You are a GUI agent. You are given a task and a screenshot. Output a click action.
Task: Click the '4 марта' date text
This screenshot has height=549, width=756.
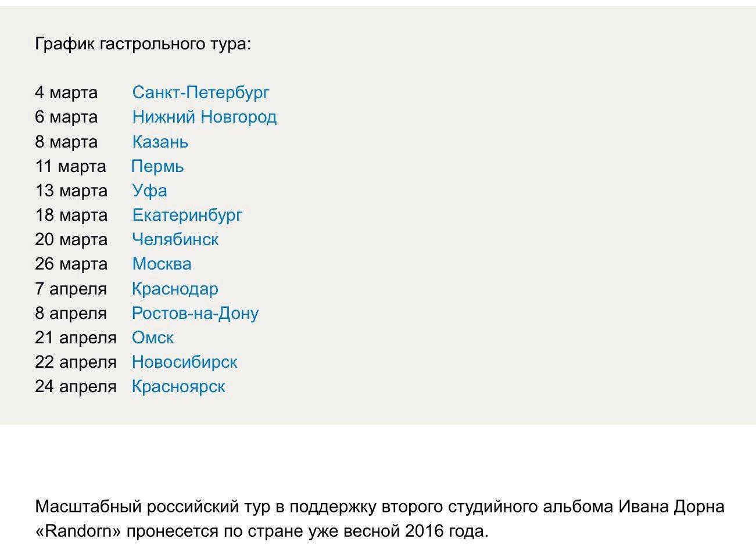[66, 92]
